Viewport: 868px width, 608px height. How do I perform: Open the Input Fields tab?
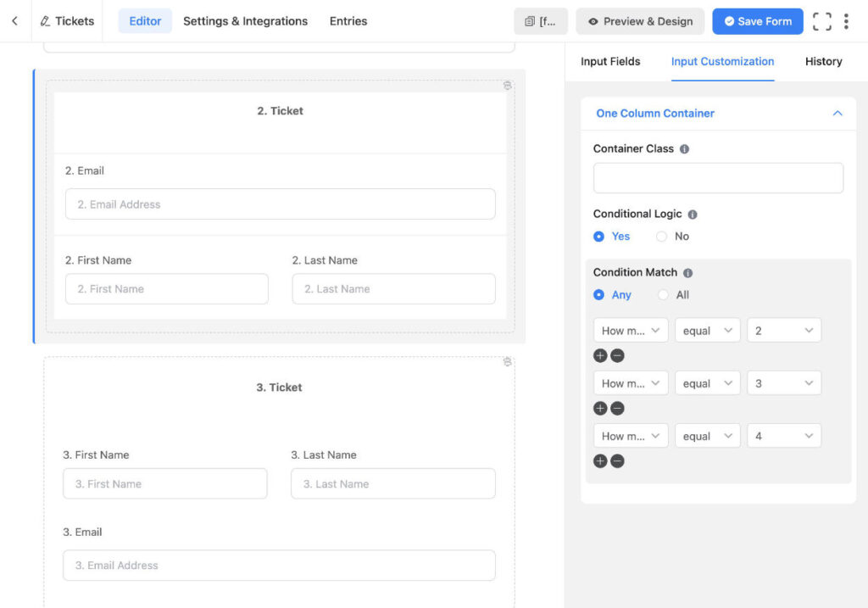[610, 61]
